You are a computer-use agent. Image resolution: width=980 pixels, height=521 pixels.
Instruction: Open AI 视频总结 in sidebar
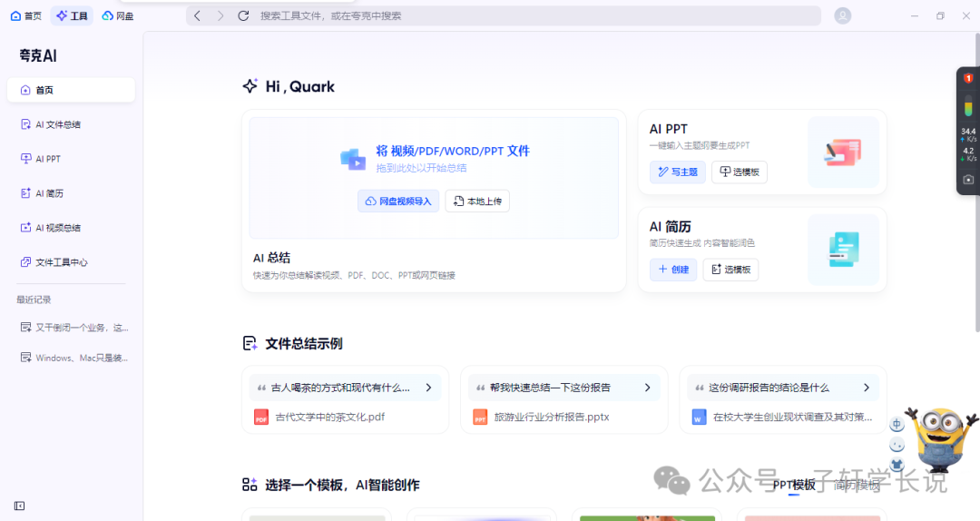(x=72, y=228)
